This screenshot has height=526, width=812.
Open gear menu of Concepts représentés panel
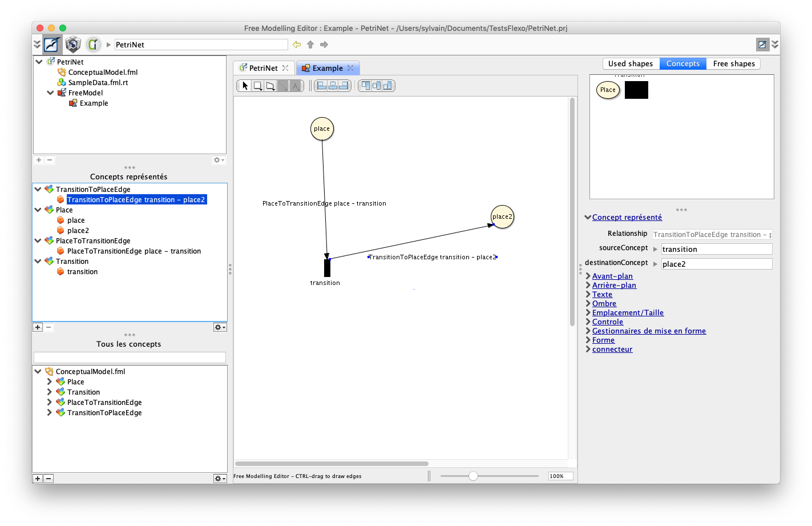pyautogui.click(x=220, y=327)
